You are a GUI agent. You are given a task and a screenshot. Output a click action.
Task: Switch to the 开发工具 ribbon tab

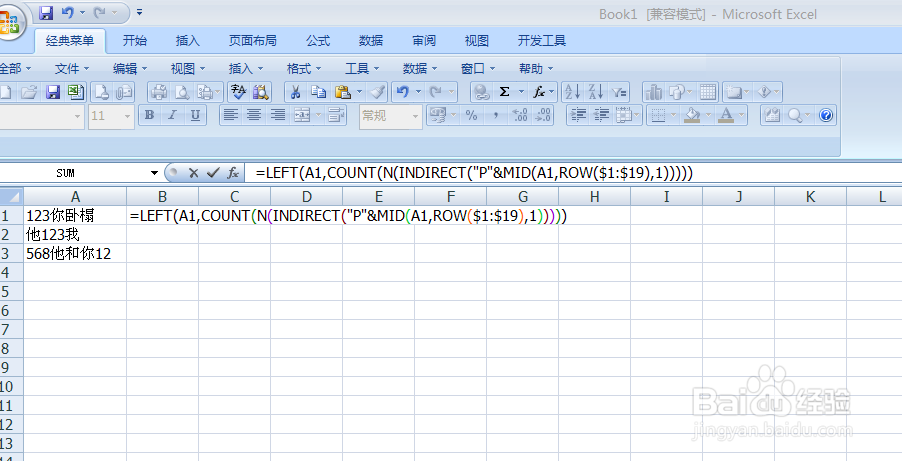(x=542, y=40)
